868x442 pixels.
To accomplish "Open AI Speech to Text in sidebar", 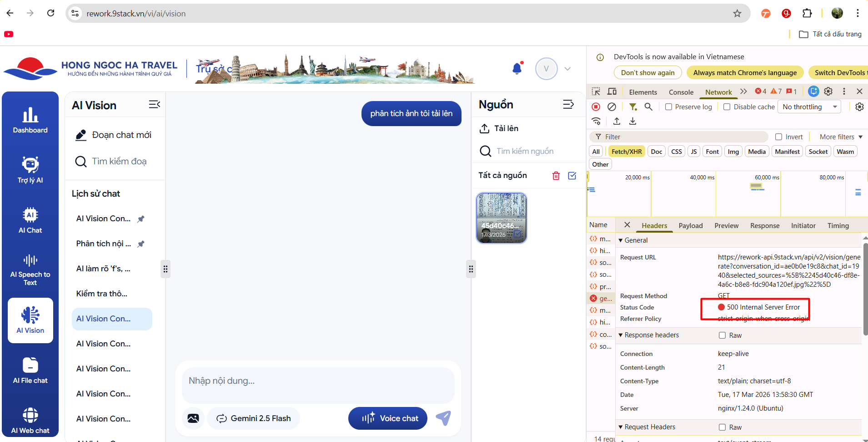I will (x=30, y=270).
